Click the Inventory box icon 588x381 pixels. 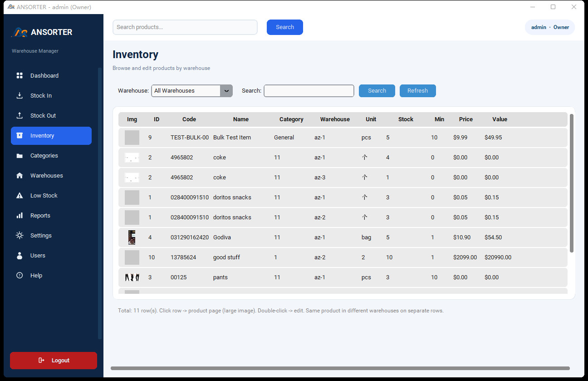tap(20, 135)
